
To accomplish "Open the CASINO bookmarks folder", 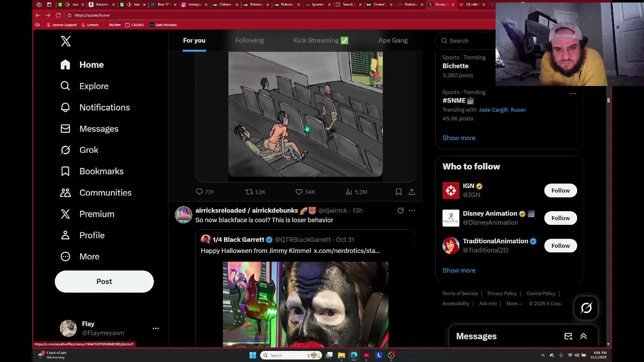I will coord(134,25).
